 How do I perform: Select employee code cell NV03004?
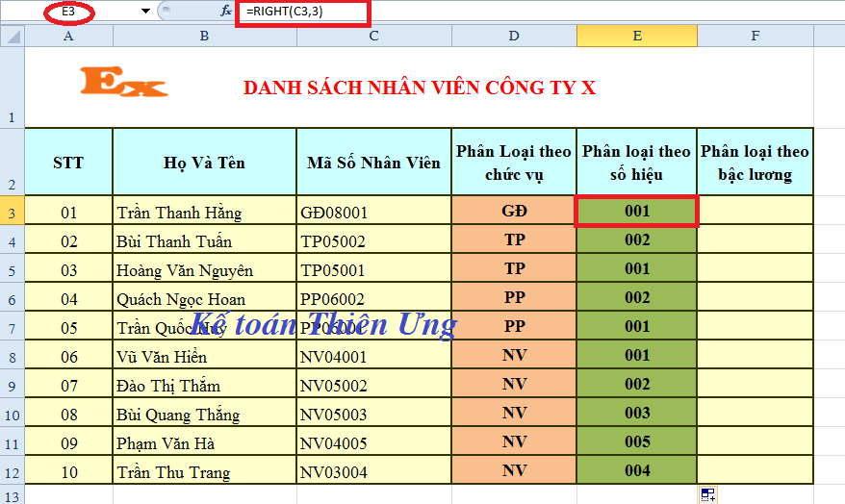374,469
